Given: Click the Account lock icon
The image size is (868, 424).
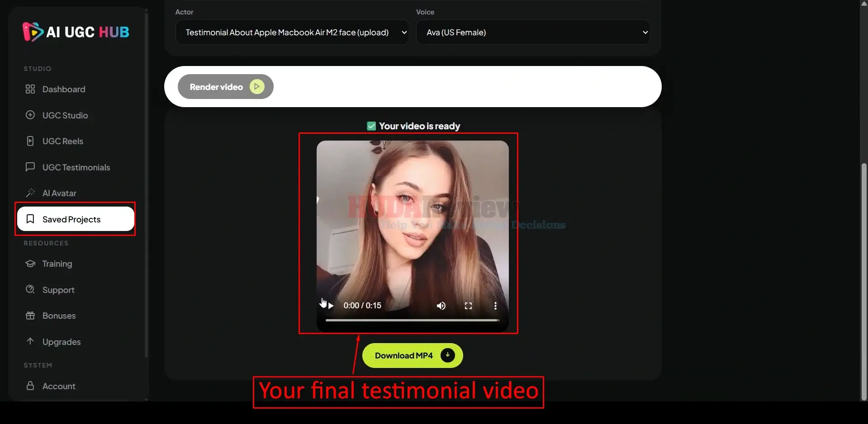Looking at the screenshot, I should (x=30, y=386).
